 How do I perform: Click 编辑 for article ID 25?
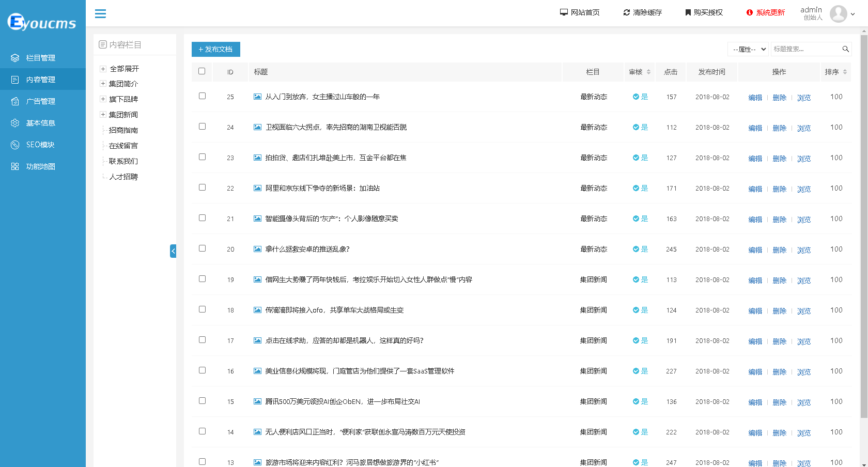(x=755, y=98)
